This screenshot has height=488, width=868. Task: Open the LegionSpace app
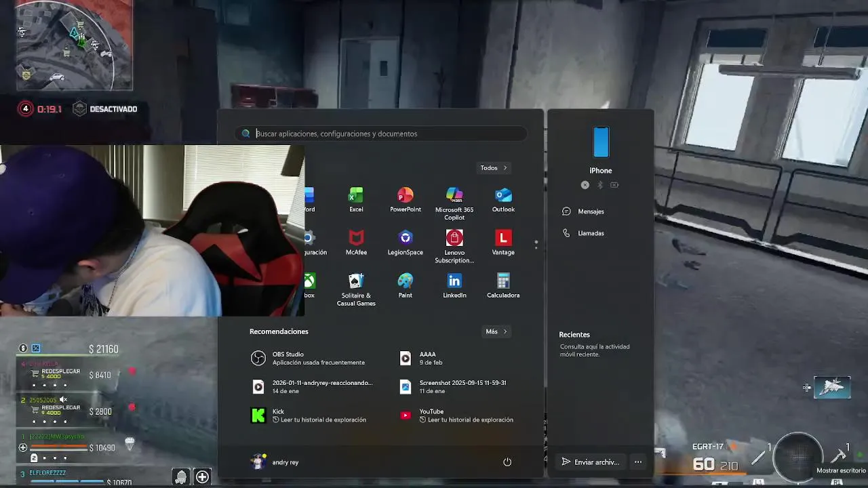(406, 243)
